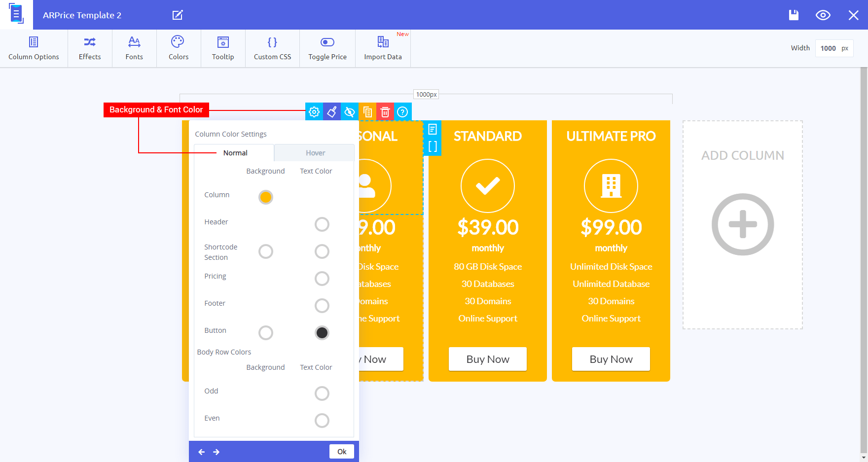The height and width of the screenshot is (462, 868).
Task: Pick Footer text color swatch
Action: click(322, 306)
